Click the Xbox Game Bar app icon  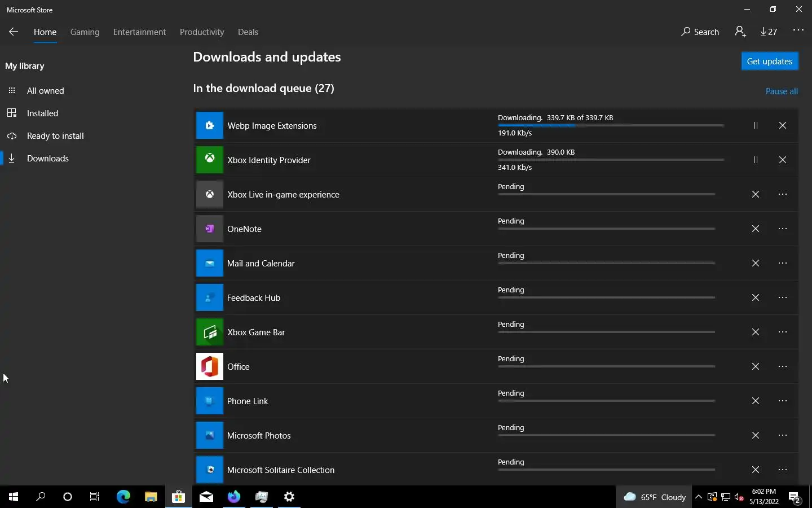[x=210, y=332]
